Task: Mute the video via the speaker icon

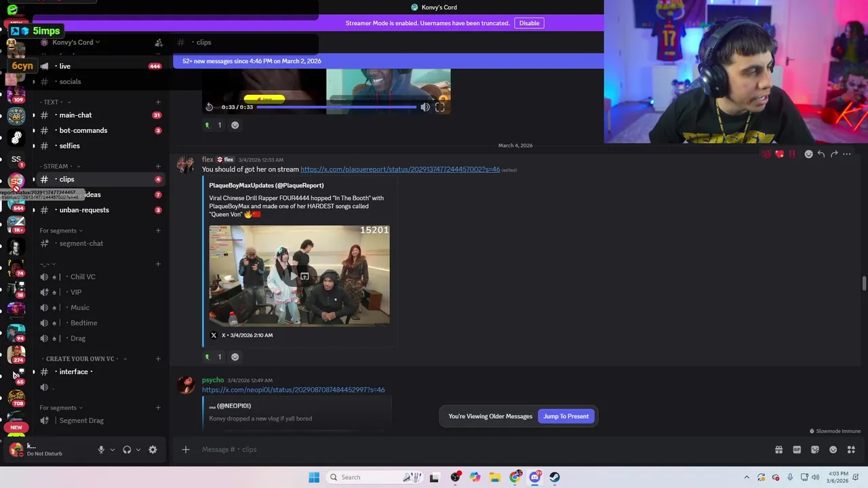Action: tap(425, 107)
